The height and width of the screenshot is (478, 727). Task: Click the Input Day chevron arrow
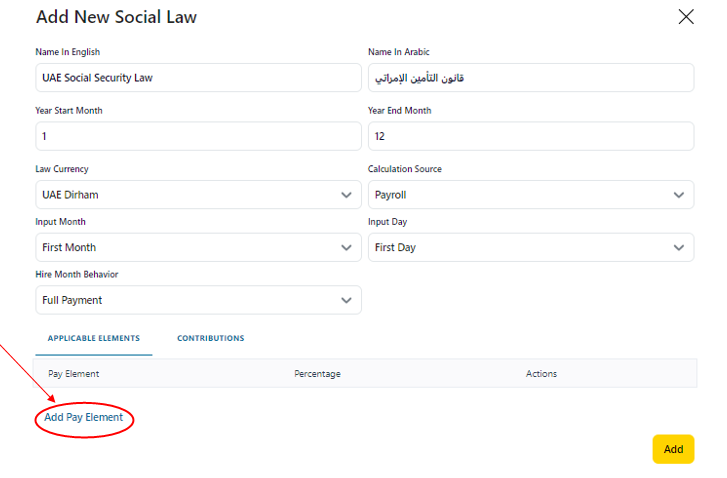tap(679, 247)
